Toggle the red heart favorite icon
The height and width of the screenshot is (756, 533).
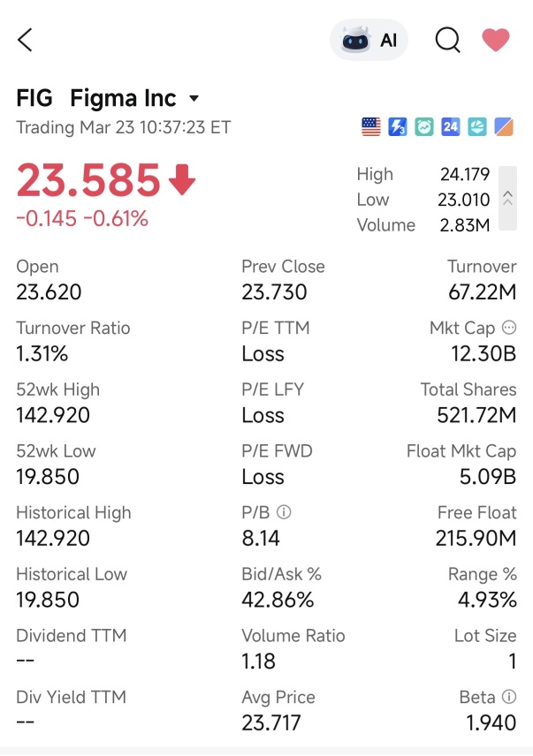(496, 40)
